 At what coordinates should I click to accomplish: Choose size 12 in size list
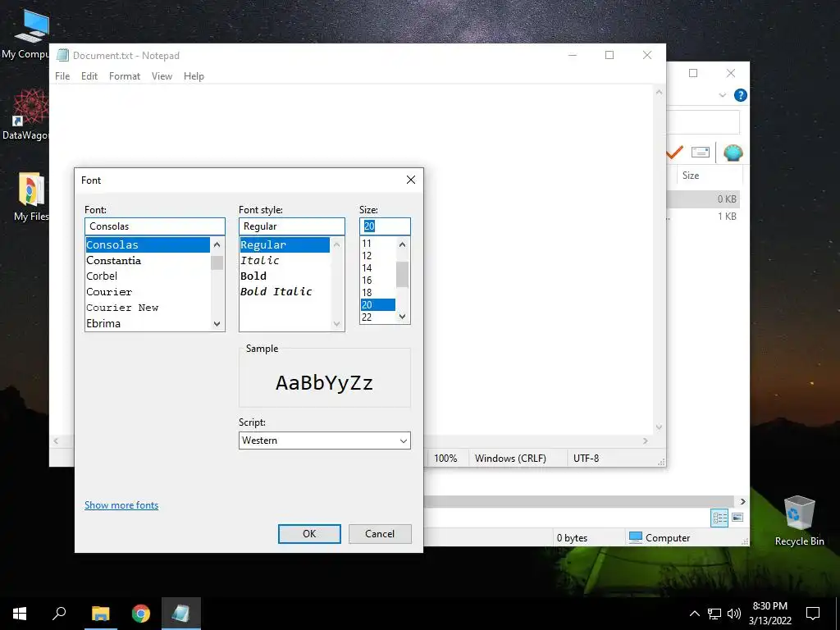[377, 256]
